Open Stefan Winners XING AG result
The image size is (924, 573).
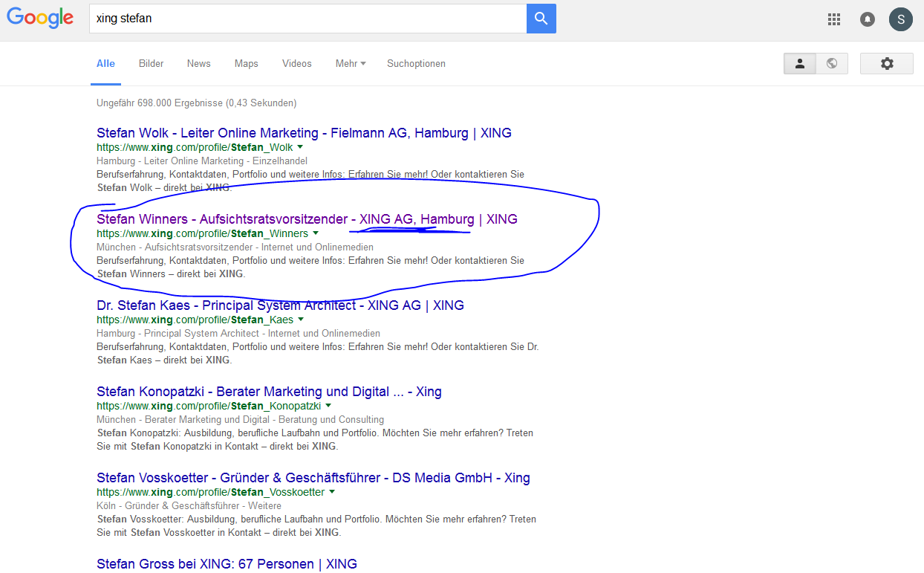click(x=307, y=219)
